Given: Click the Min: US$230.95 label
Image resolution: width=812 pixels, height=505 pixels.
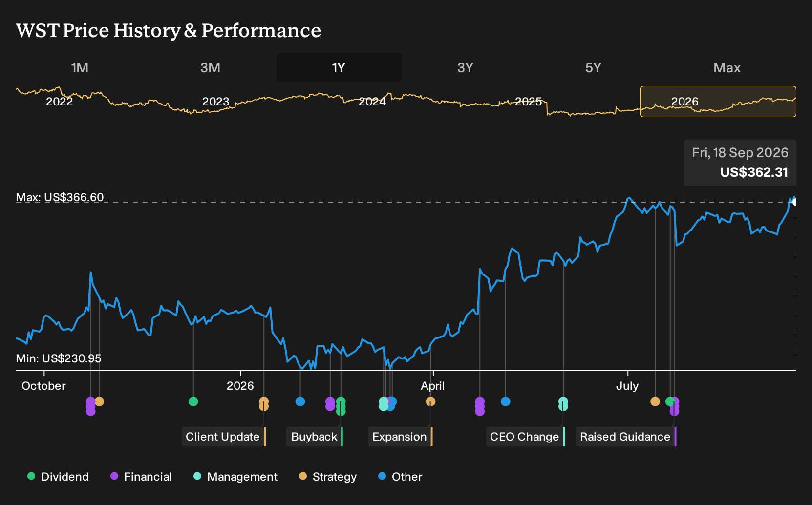Looking at the screenshot, I should (x=59, y=358).
